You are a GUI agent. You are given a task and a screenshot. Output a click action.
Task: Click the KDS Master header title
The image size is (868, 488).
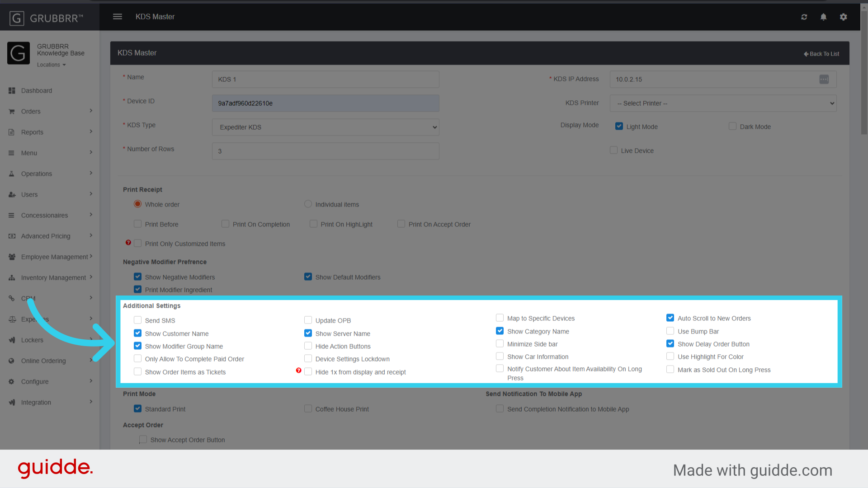coord(155,17)
